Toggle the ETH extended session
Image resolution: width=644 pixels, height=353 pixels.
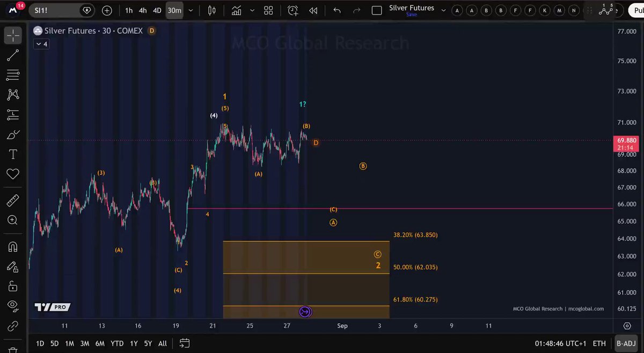(x=599, y=343)
